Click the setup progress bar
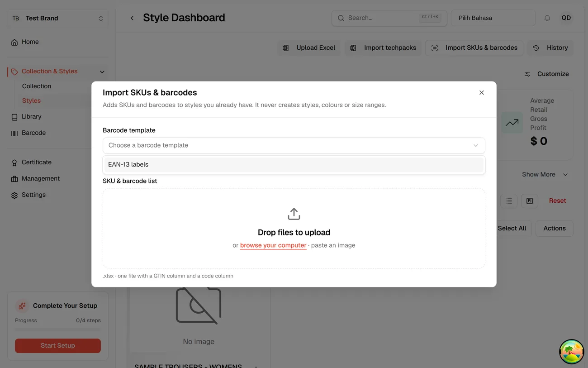 coord(58,330)
